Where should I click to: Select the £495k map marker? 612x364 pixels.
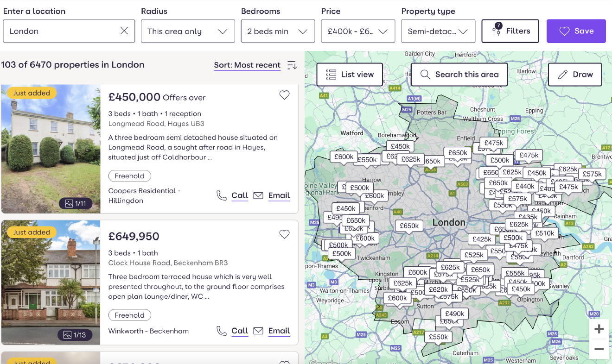tap(334, 217)
